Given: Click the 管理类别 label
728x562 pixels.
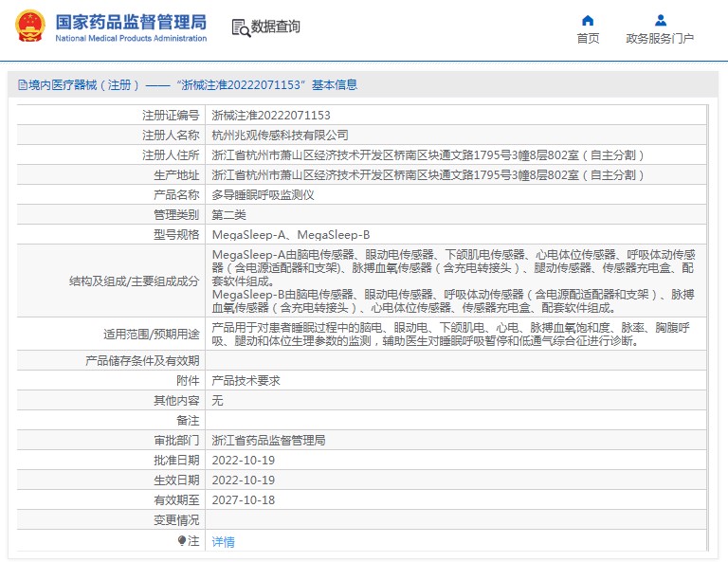Looking at the screenshot, I should point(176,215).
